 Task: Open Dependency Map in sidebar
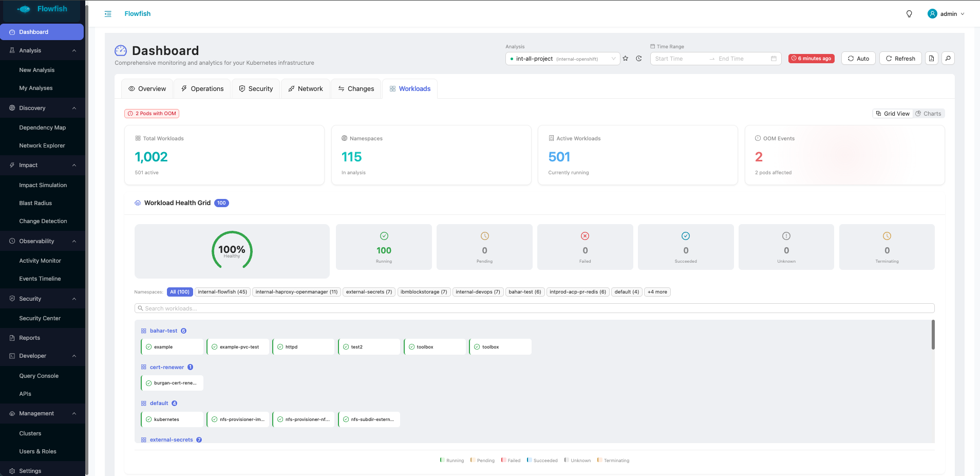[x=43, y=127]
